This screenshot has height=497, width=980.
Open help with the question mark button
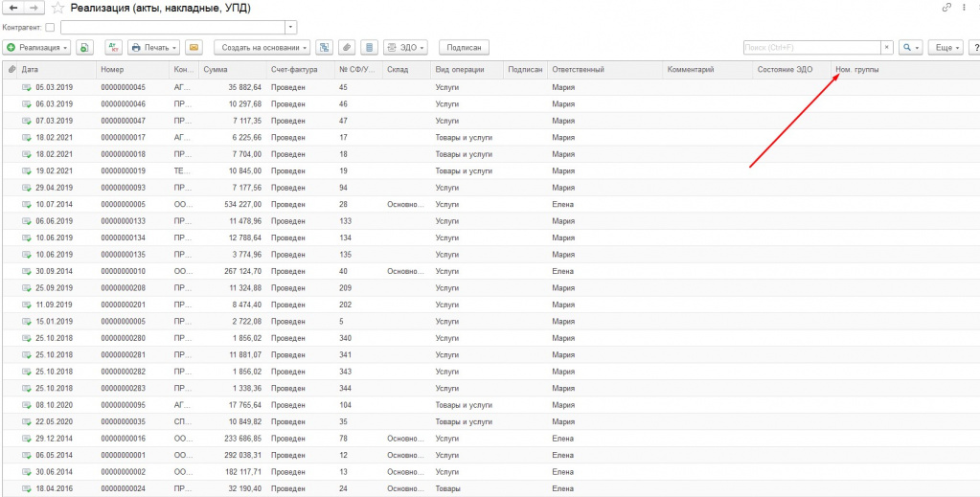tap(973, 48)
